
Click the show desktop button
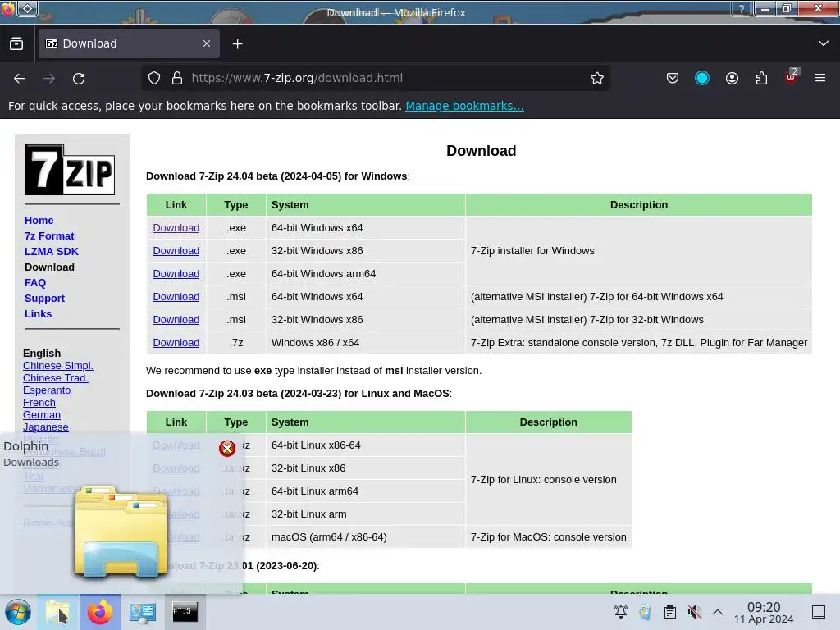coord(819,612)
